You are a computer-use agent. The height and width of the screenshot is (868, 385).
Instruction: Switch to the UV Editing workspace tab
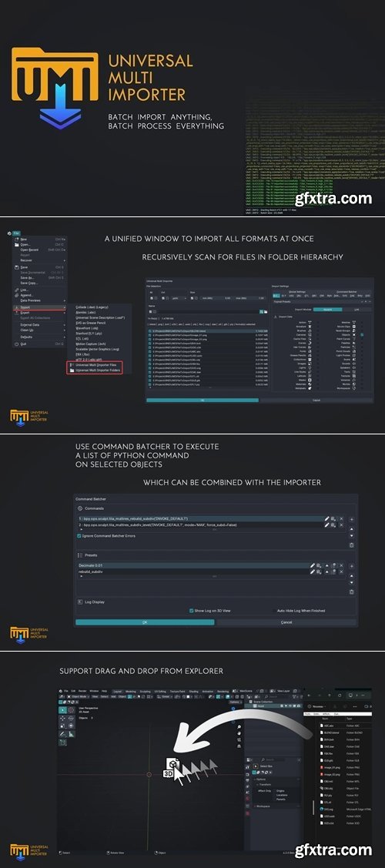(160, 692)
